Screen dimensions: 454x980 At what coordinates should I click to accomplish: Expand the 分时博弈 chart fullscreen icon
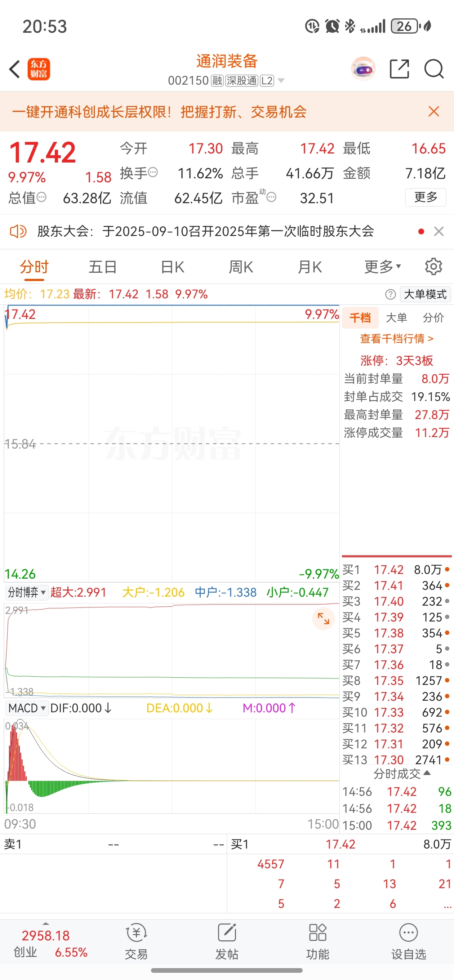coord(324,619)
